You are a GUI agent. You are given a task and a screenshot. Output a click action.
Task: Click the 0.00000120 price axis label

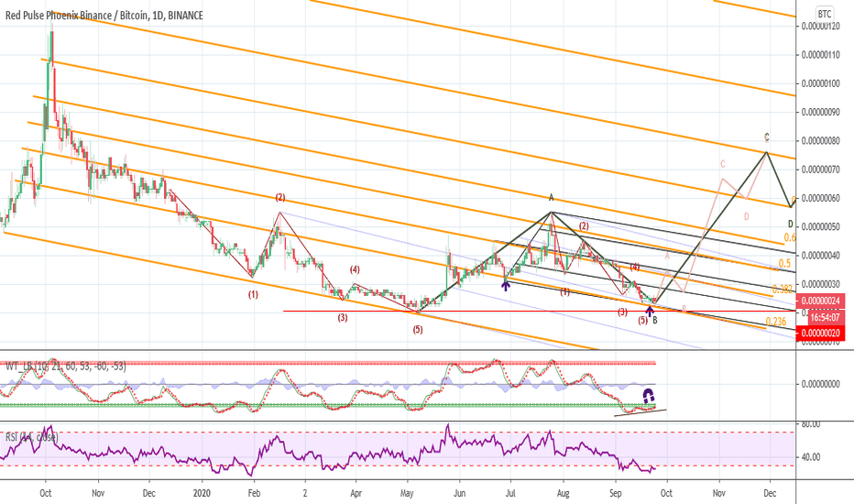(820, 27)
